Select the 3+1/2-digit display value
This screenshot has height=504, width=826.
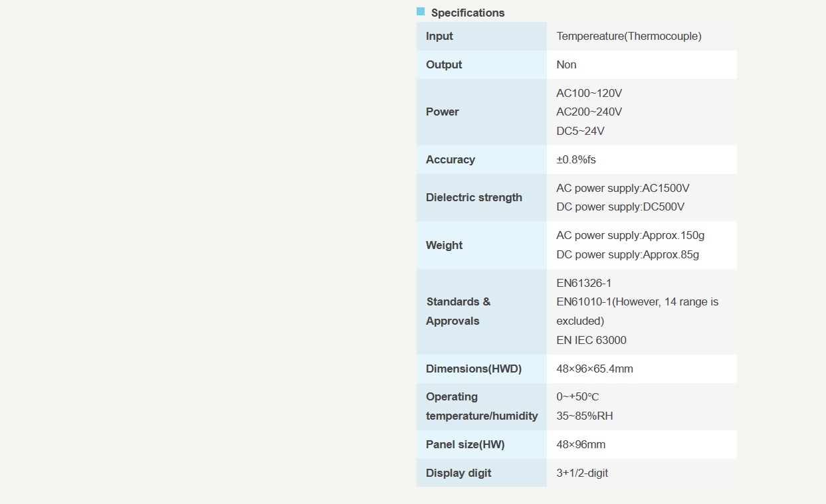pyautogui.click(x=582, y=473)
